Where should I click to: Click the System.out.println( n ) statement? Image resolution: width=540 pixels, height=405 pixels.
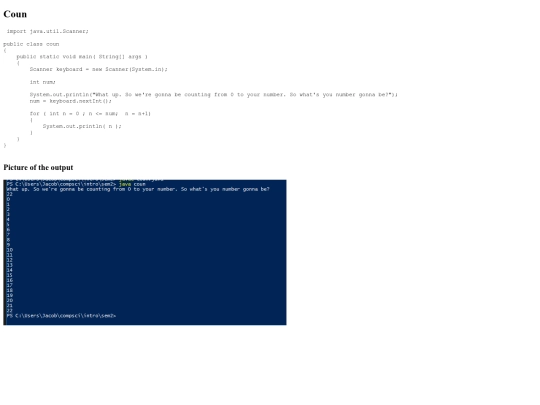82,126
